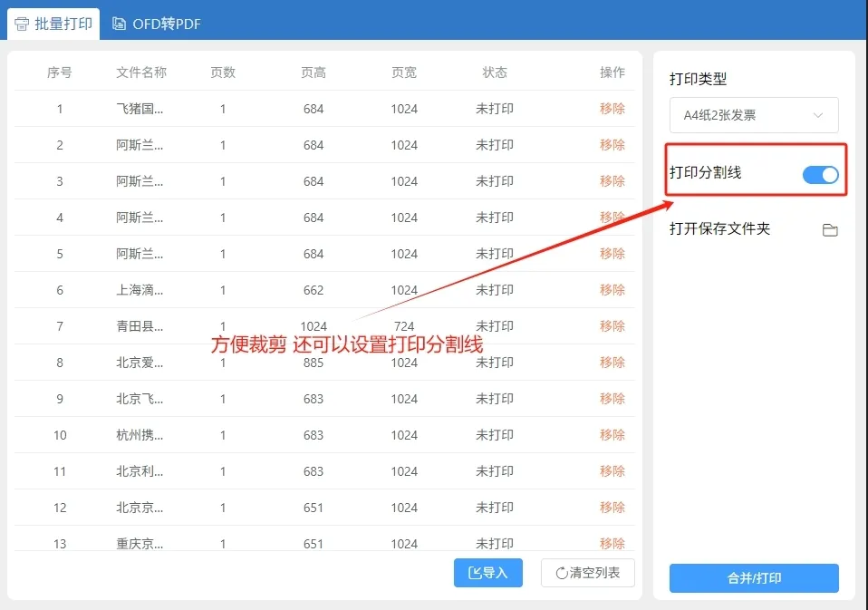Click 未打印 status in row 10

click(495, 435)
